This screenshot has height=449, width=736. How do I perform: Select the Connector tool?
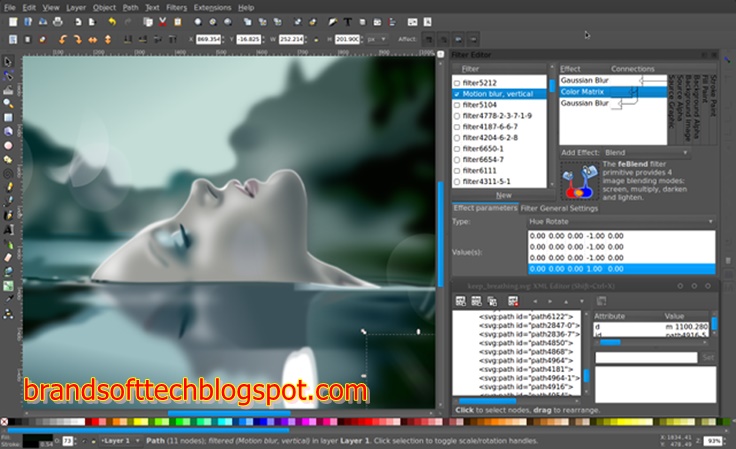click(x=8, y=314)
